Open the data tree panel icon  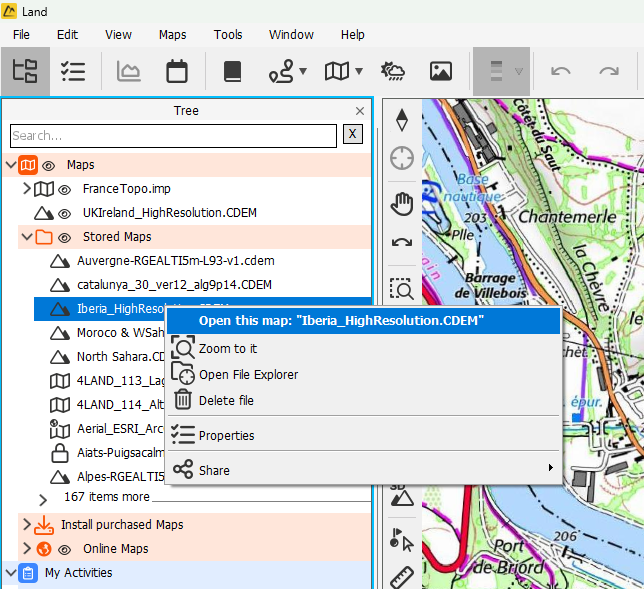click(25, 71)
